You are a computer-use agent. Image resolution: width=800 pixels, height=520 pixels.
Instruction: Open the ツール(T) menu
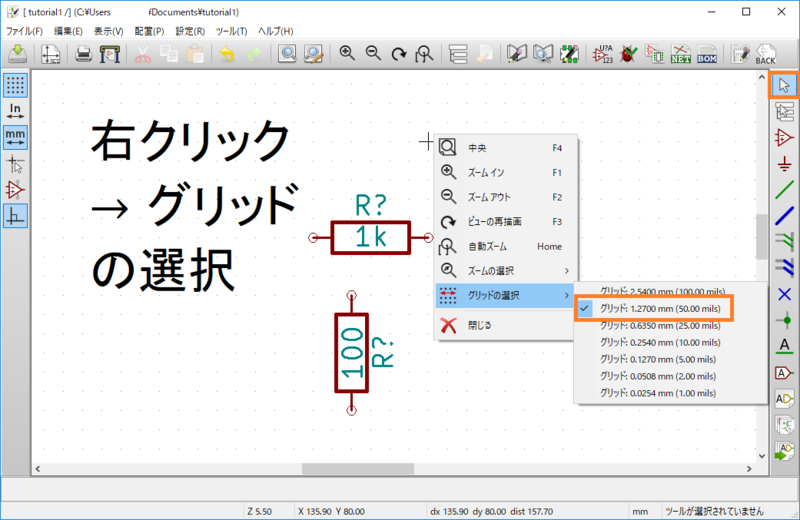tap(231, 31)
